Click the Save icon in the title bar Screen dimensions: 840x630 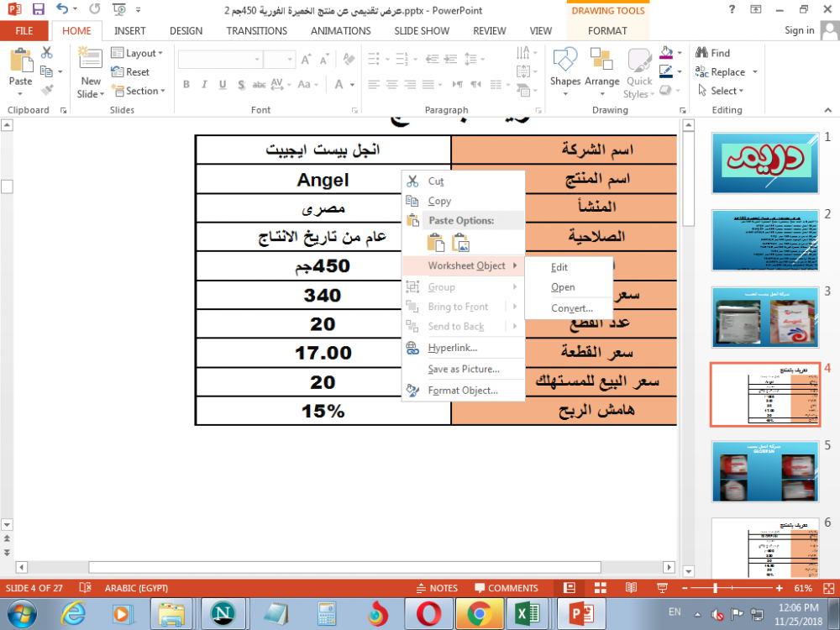(38, 9)
